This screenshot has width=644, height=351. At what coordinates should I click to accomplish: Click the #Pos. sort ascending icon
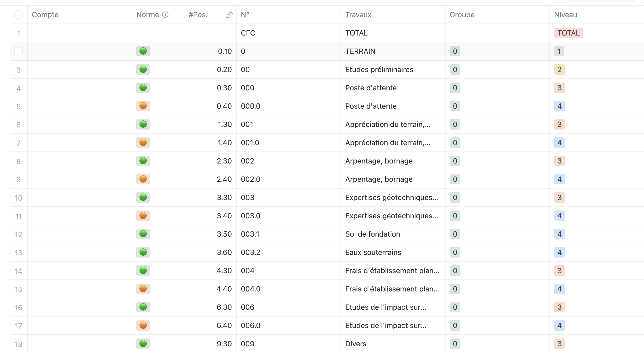229,15
